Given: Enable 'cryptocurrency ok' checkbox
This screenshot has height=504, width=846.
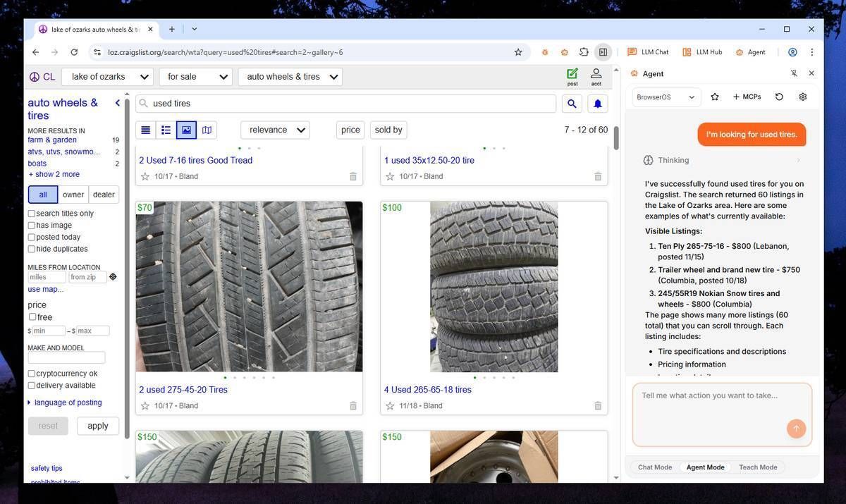Looking at the screenshot, I should click(32, 374).
